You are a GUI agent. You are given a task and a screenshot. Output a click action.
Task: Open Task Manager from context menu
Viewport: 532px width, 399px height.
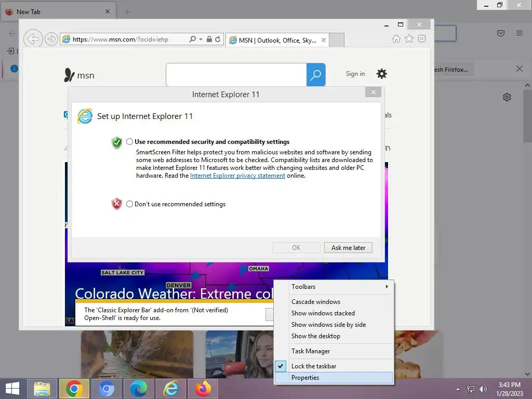(334, 351)
